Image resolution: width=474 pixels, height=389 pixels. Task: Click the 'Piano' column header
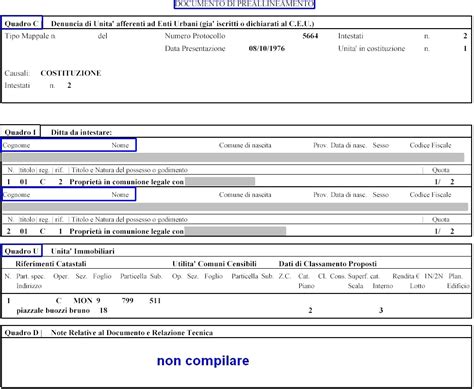306,286
